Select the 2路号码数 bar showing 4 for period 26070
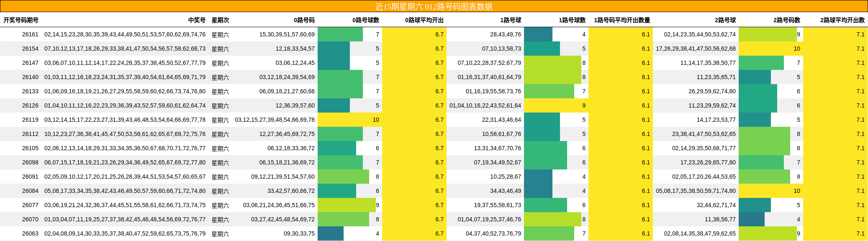This screenshot has height=241, width=868. coord(752,219)
